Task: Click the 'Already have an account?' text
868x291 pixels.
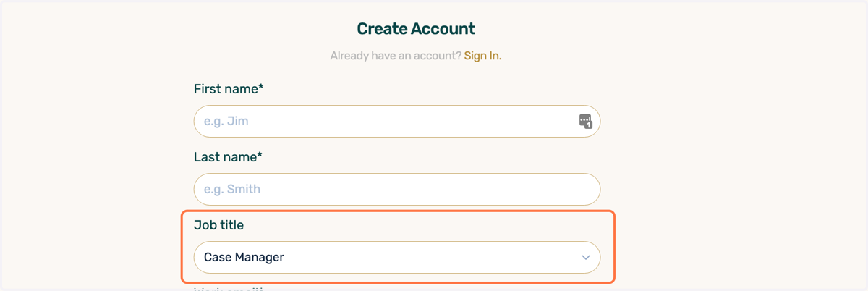Action: click(396, 56)
